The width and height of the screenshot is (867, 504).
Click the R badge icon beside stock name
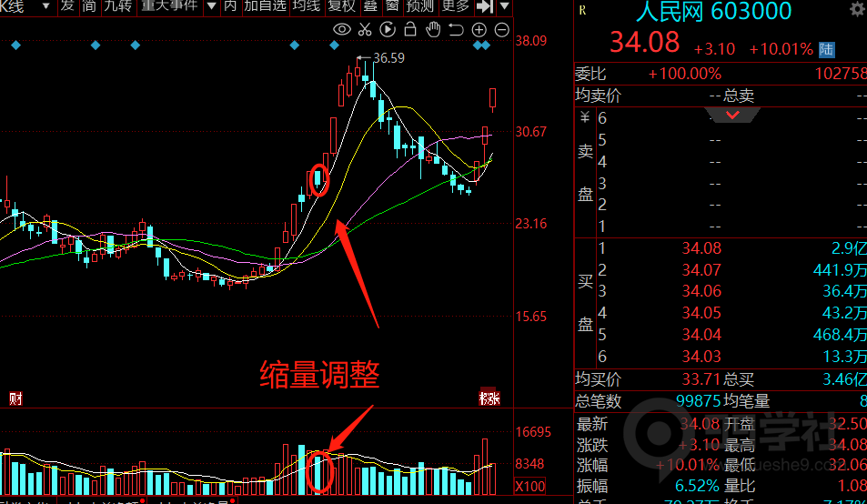582,10
